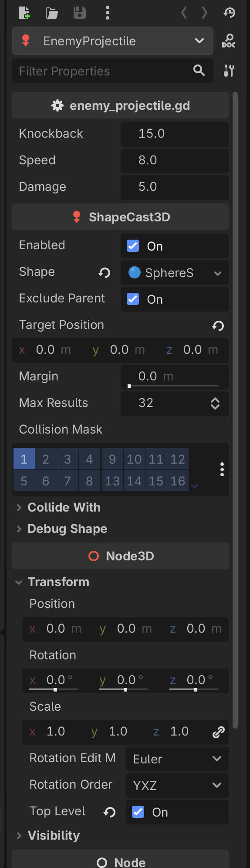Open the load resource folder icon
Image resolution: width=250 pixels, height=868 pixels.
coord(52,13)
